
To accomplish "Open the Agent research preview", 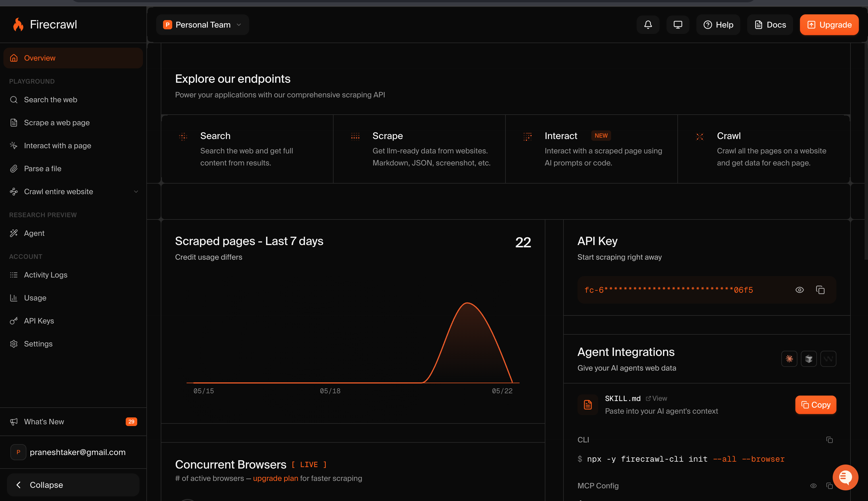I will 73,233.
